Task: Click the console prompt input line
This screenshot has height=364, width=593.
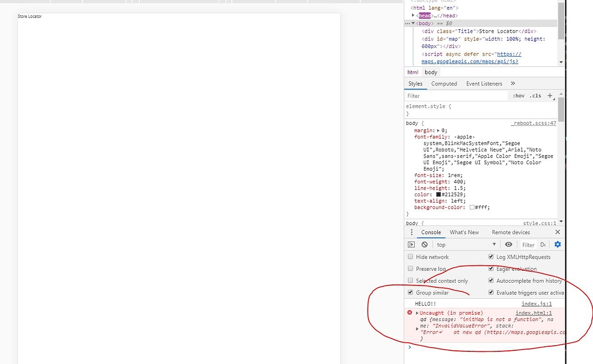Action: pos(486,347)
